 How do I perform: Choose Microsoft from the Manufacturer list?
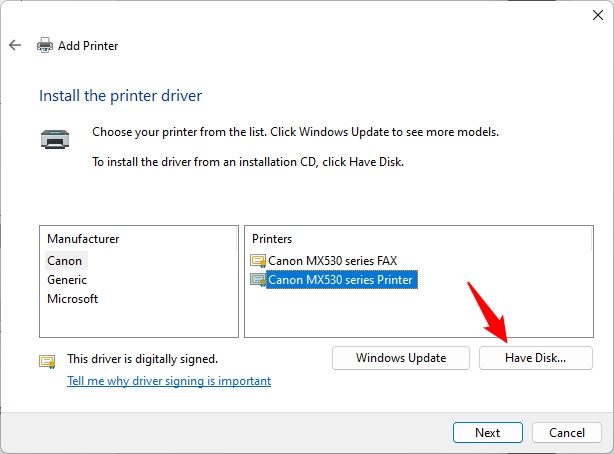pos(72,299)
